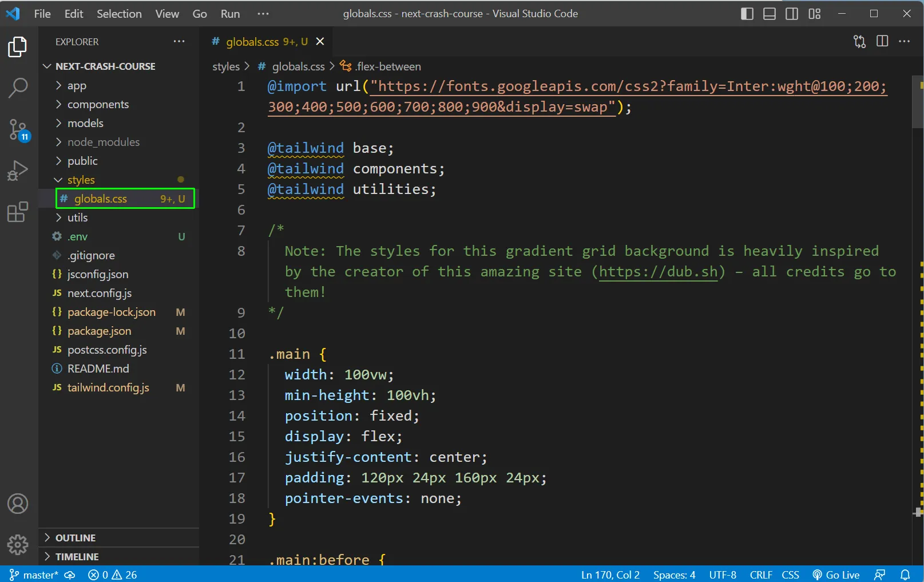Viewport: 924px width, 582px height.
Task: Follow the Google Fonts import URL
Action: tap(577, 96)
